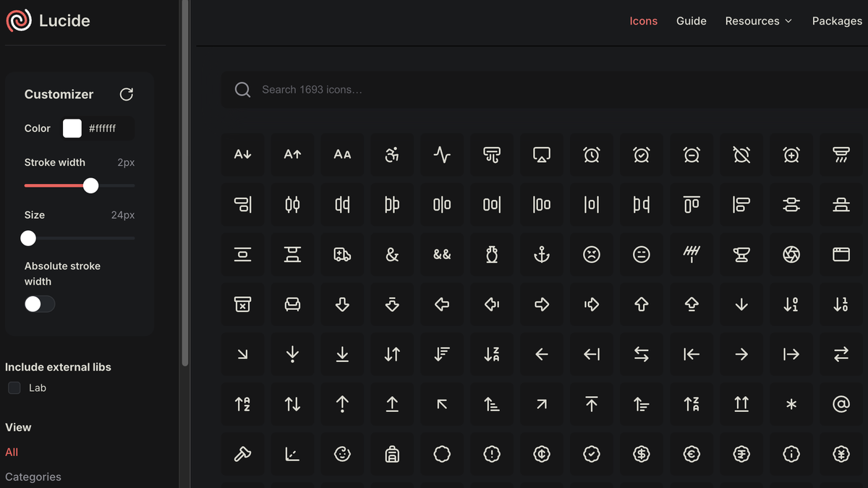Screen dimensions: 868x488
Task: Click the sidebar vertical scrollbar
Action: [185, 182]
